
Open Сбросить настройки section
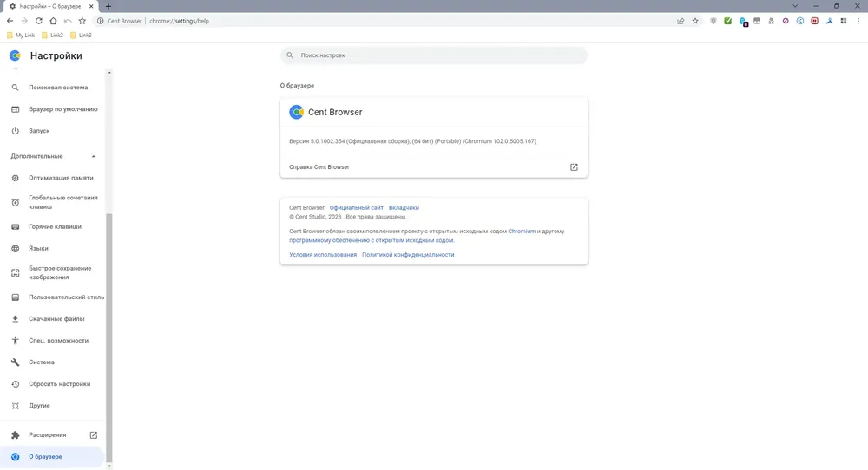pyautogui.click(x=53, y=384)
